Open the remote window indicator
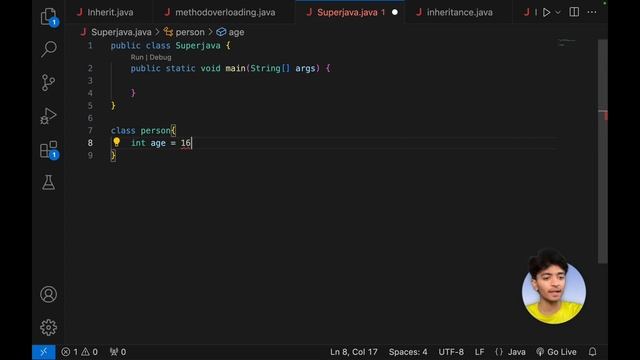 (x=44, y=352)
